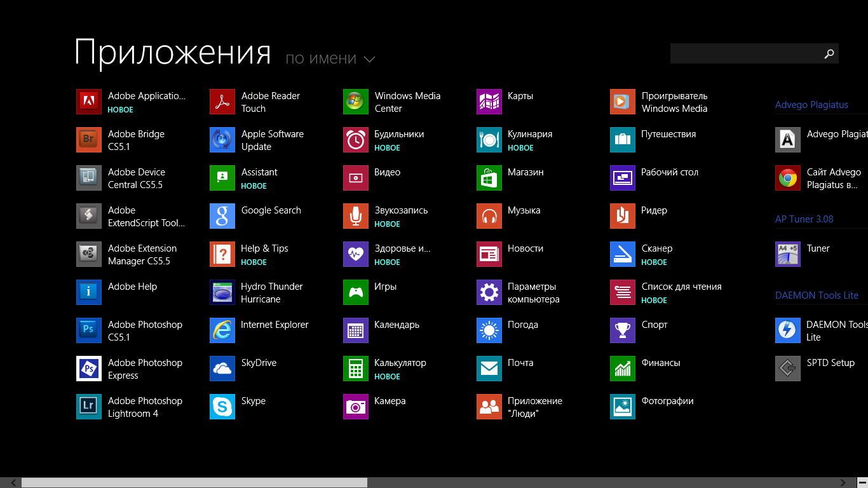Open Фотографии photos icon
Image resolution: width=868 pixels, height=488 pixels.
(623, 407)
